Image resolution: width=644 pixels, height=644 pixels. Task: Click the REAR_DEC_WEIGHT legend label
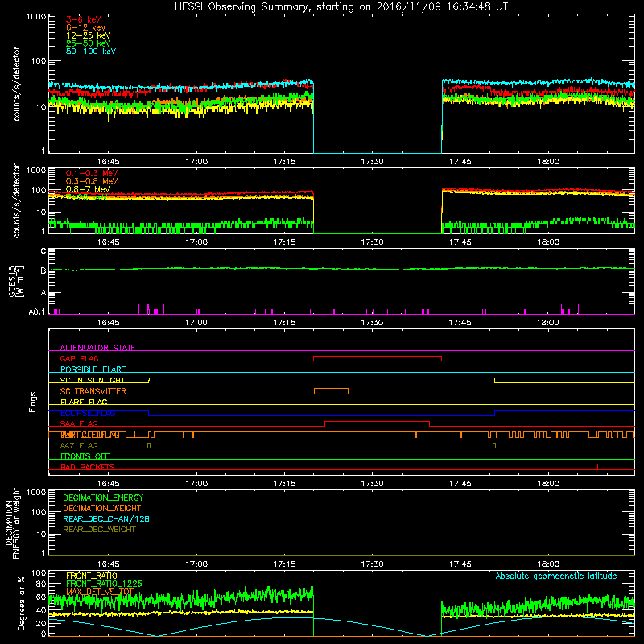[x=99, y=530]
